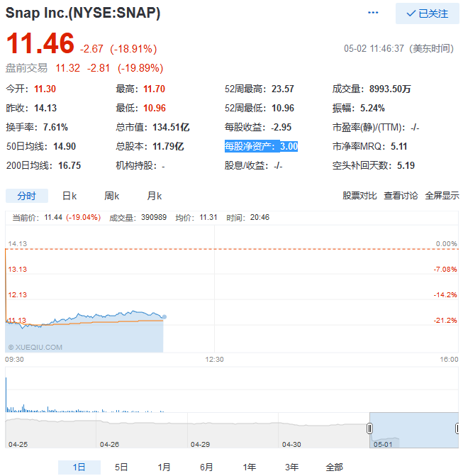
Task: Click the current price 11.46
Action: pos(40,43)
